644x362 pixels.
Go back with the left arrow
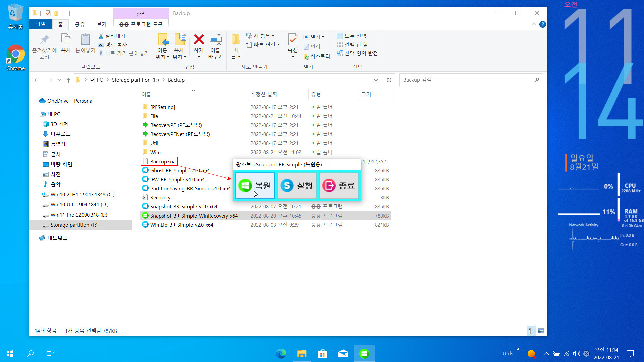[x=37, y=80]
